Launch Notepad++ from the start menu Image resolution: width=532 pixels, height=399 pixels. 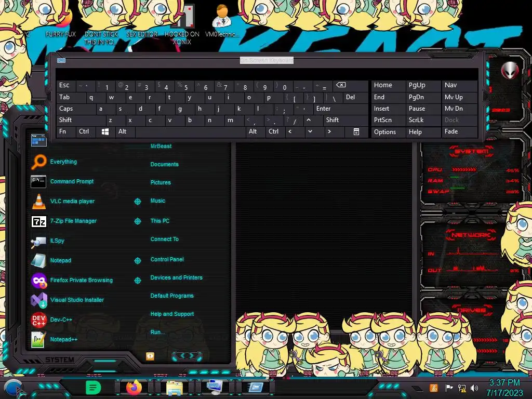pyautogui.click(x=63, y=339)
